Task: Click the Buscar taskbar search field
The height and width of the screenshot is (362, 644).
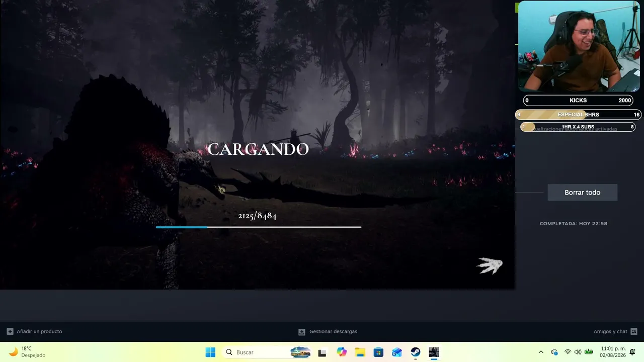Action: [x=268, y=352]
